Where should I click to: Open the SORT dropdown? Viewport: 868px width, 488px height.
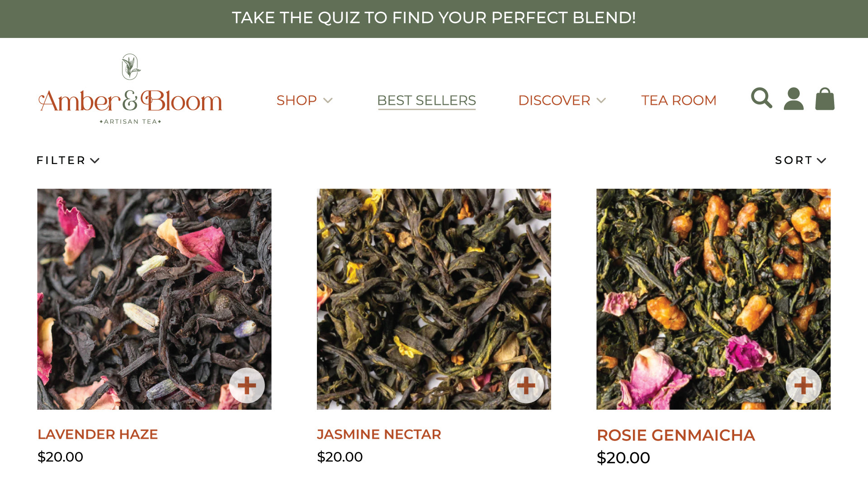pyautogui.click(x=801, y=160)
